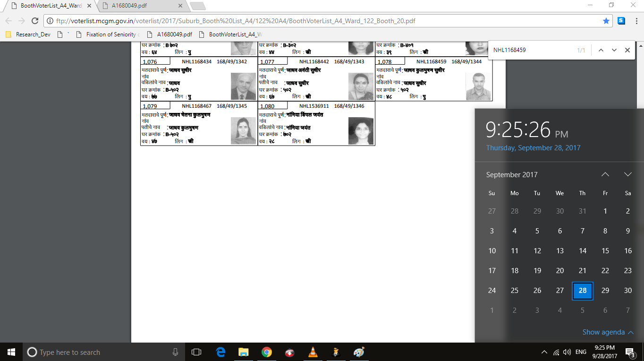The image size is (644, 361).
Task: Jump to next find result arrow
Action: 614,50
